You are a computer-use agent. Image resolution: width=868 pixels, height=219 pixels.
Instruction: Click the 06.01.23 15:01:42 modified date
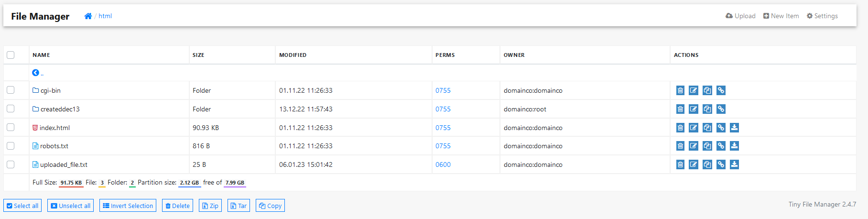306,164
